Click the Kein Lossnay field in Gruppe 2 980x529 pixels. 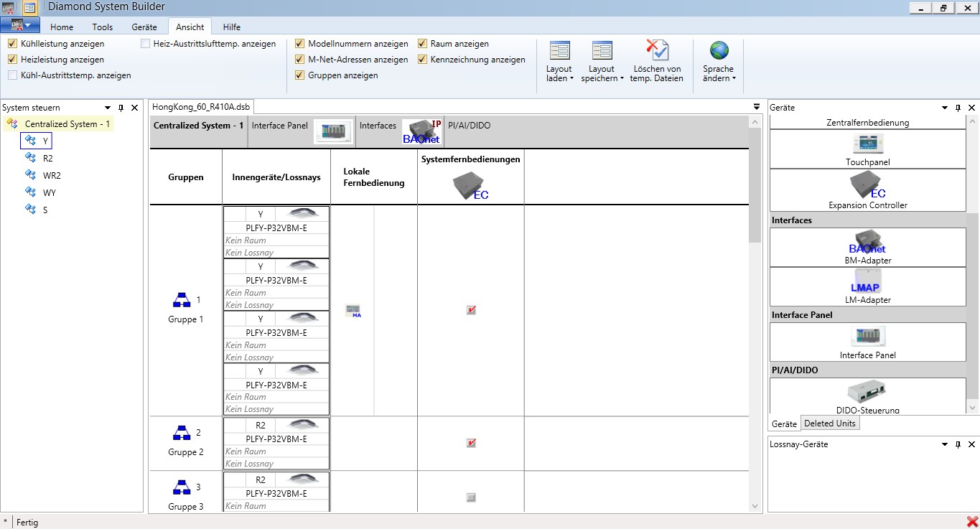pyautogui.click(x=276, y=464)
